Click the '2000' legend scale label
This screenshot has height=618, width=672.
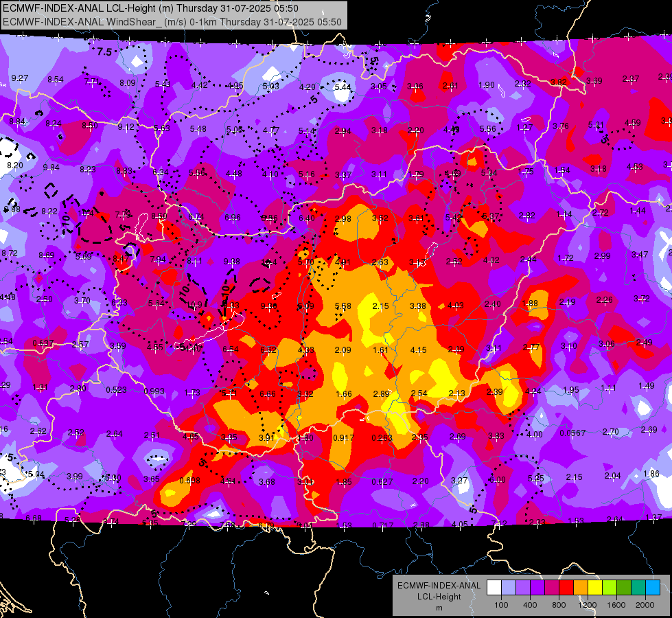tap(645, 605)
